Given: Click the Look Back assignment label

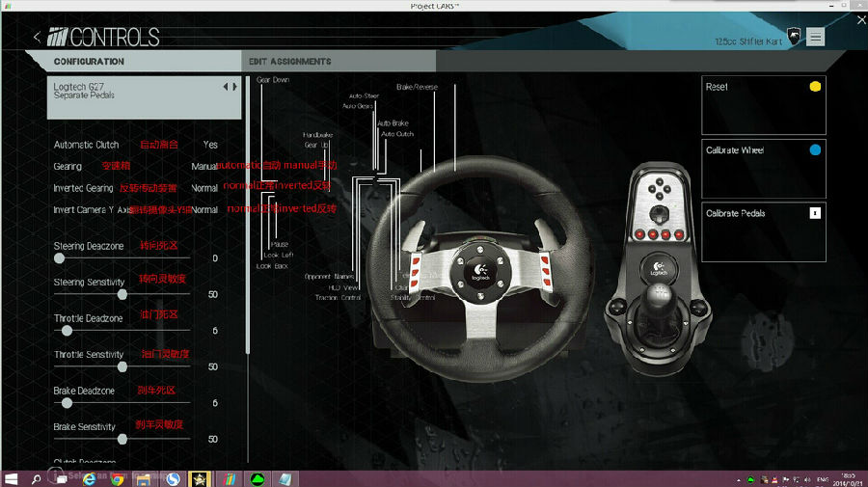Looking at the screenshot, I should (x=272, y=265).
